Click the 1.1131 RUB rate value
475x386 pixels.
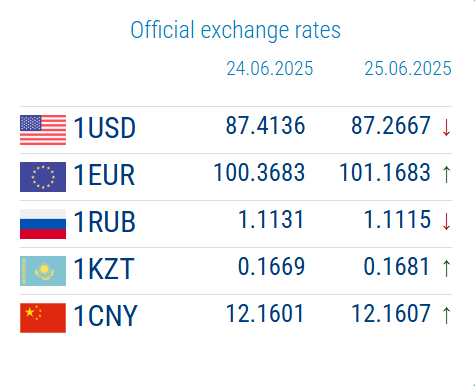pos(271,220)
